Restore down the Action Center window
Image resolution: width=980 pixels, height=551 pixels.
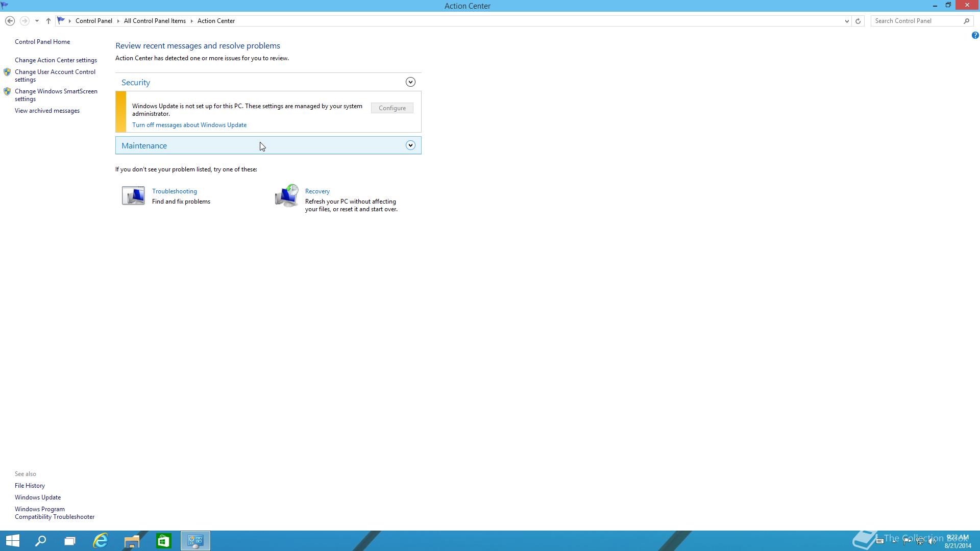(948, 6)
